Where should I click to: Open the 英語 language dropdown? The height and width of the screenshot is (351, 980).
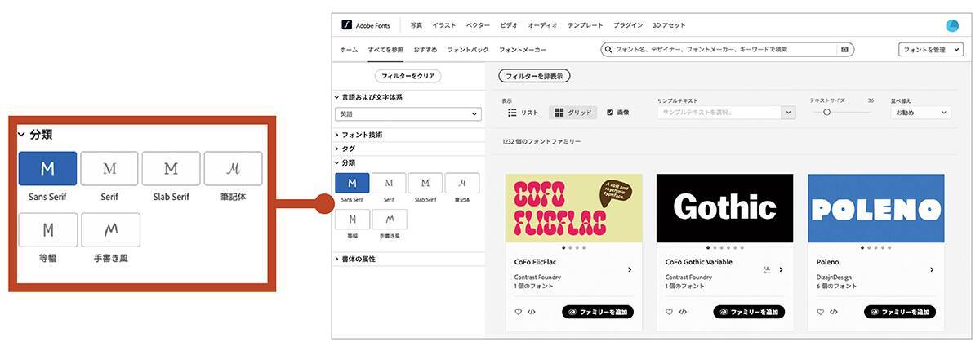pyautogui.click(x=408, y=114)
